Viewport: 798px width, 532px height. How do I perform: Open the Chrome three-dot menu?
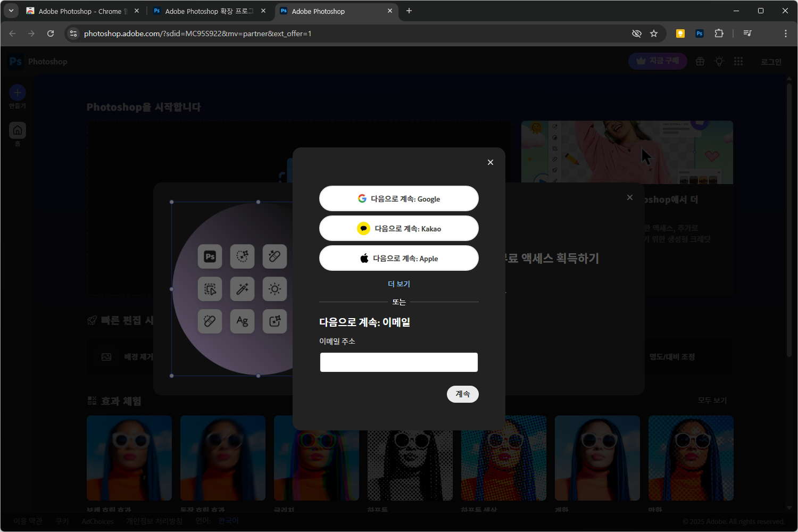786,34
